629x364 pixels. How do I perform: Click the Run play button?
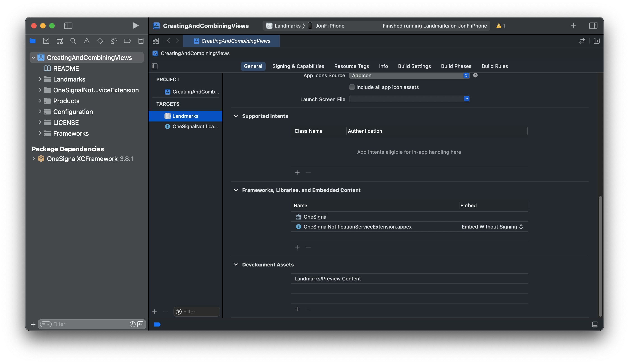135,26
